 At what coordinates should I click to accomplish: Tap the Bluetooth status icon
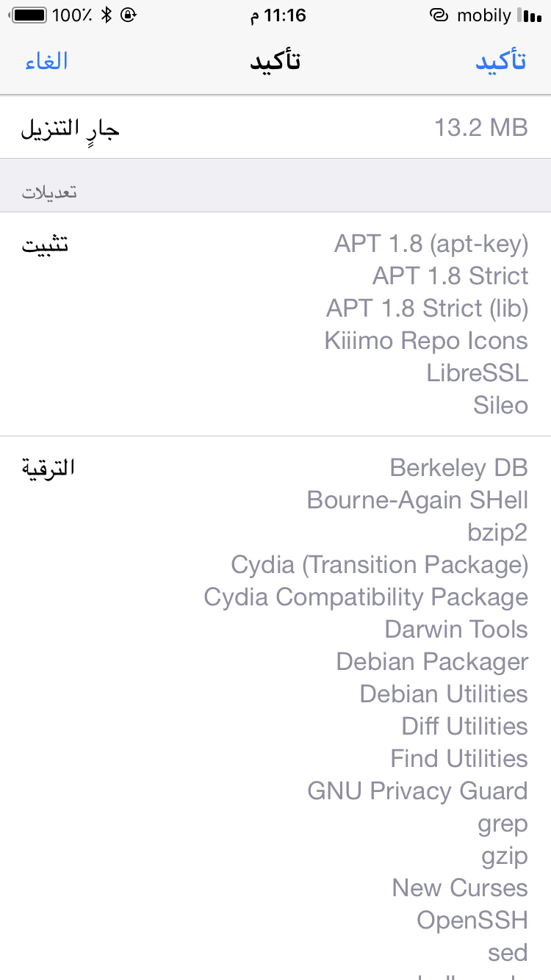[x=107, y=15]
